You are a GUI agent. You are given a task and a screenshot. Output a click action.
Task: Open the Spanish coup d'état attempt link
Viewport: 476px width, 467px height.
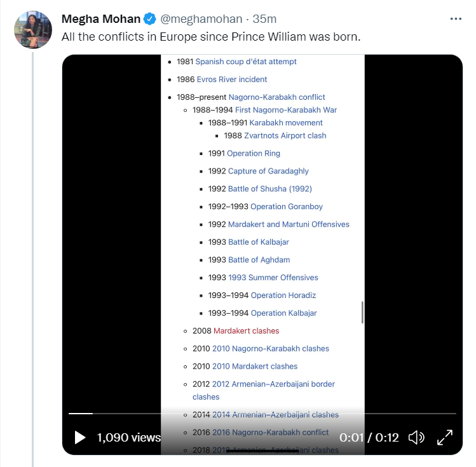click(x=246, y=62)
